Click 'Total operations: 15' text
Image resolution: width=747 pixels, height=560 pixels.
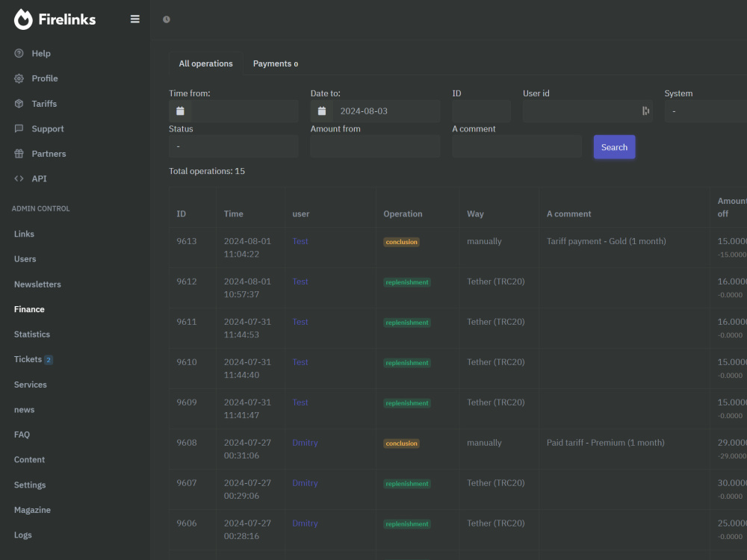click(207, 171)
